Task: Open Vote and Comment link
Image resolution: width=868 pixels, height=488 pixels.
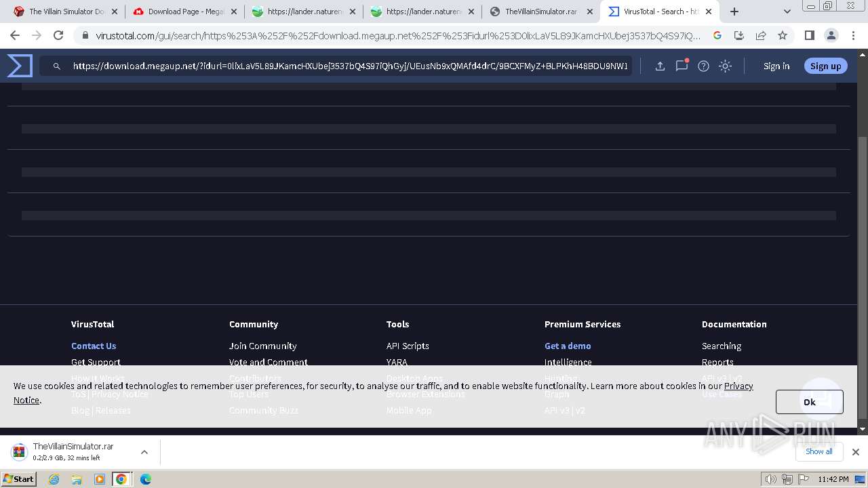Action: (x=268, y=362)
